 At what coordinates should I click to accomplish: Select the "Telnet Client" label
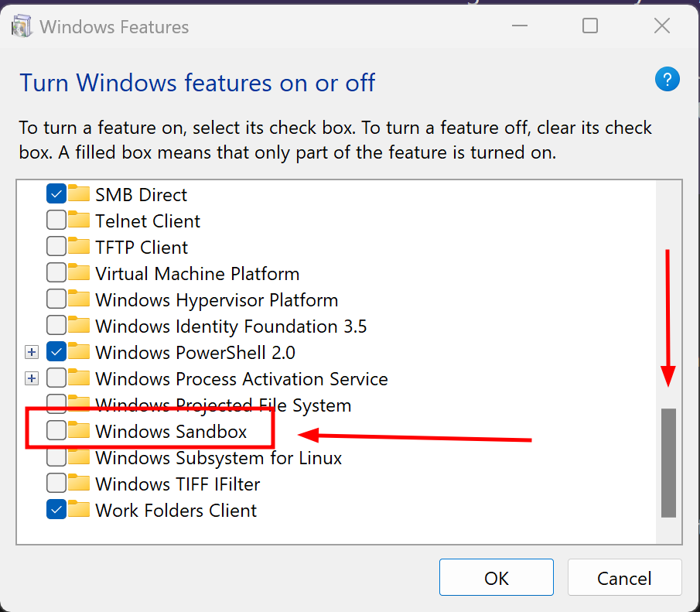tap(148, 221)
